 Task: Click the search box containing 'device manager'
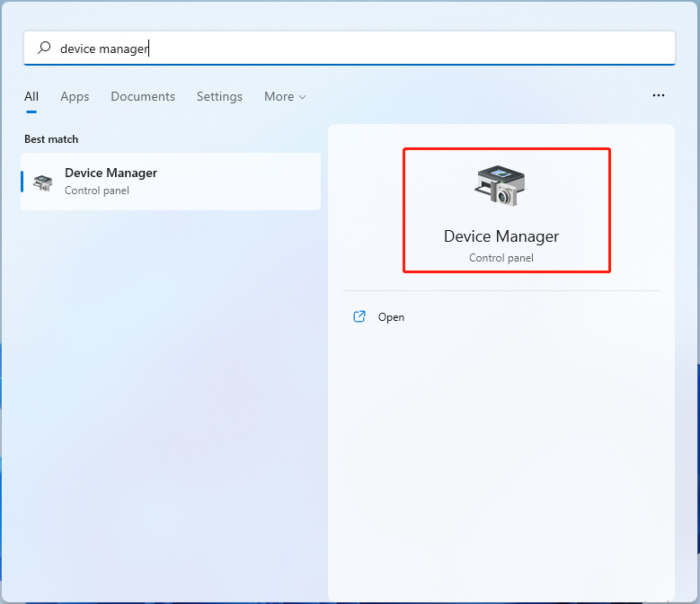tap(350, 48)
